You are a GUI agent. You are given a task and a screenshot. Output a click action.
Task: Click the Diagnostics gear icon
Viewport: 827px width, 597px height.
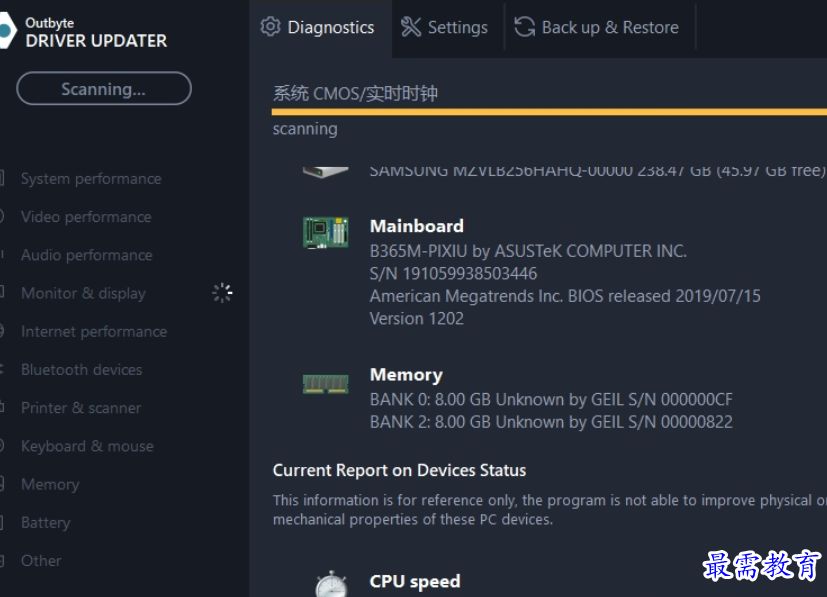coord(271,27)
